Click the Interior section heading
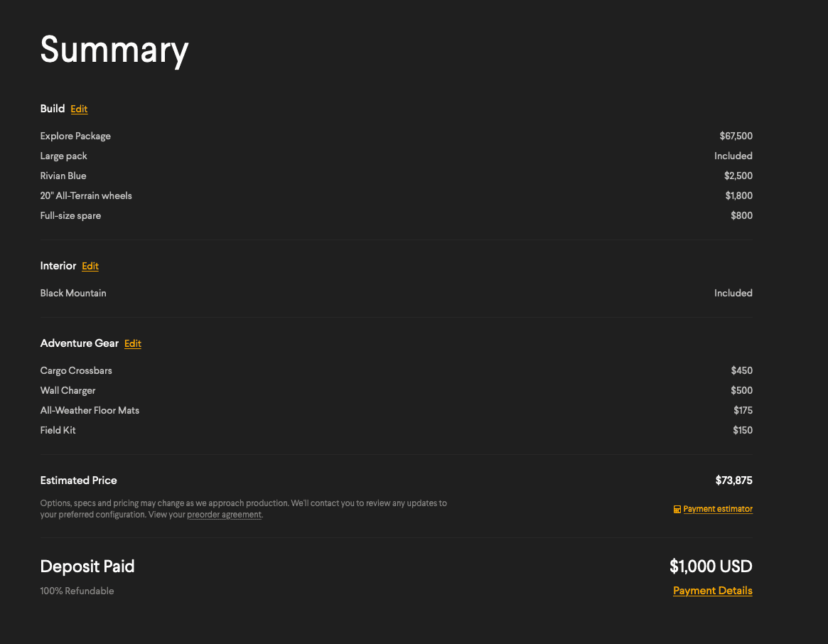The width and height of the screenshot is (828, 644). pyautogui.click(x=58, y=265)
